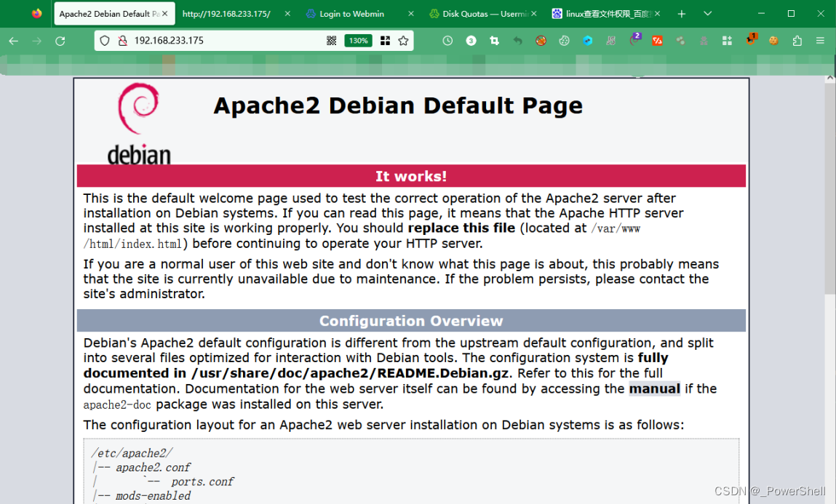Open the outlined cookie extension in the toolbar
The height and width of the screenshot is (504, 836).
564,41
